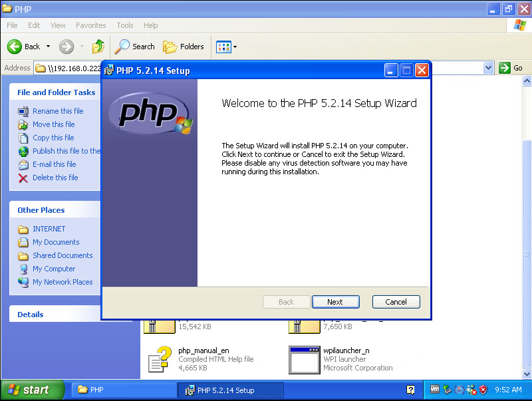
Task: Click the Up folder icon in Explorer toolbar
Action: click(98, 47)
